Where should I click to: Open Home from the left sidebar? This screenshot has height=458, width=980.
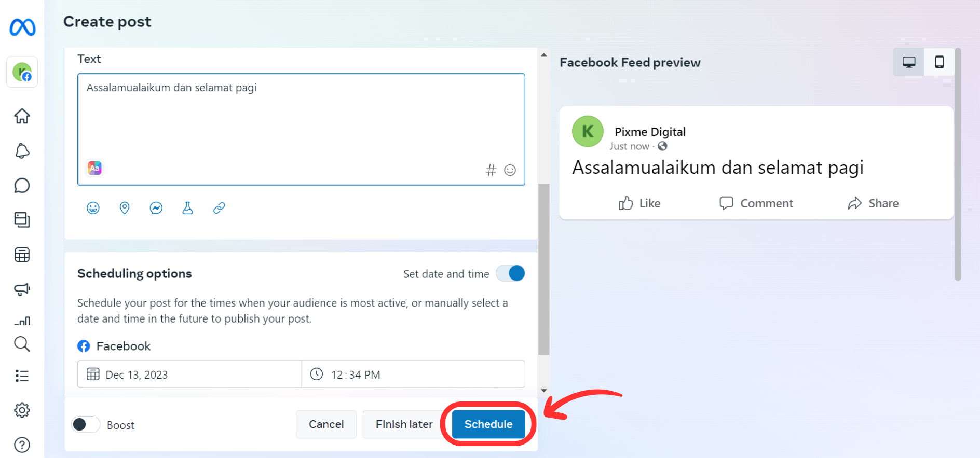tap(22, 116)
